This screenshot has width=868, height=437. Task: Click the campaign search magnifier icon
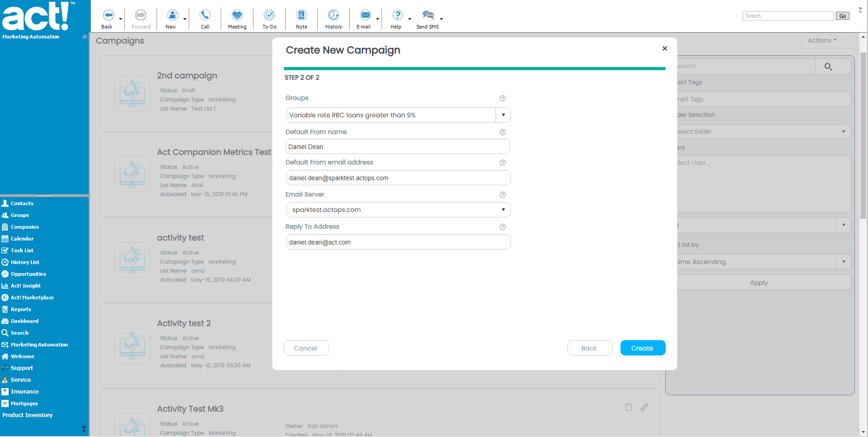828,67
